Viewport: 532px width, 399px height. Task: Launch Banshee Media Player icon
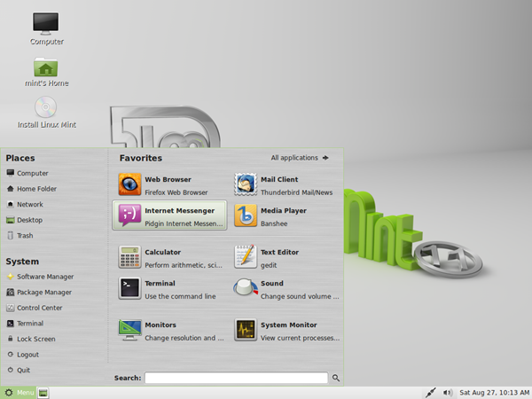[x=246, y=215]
